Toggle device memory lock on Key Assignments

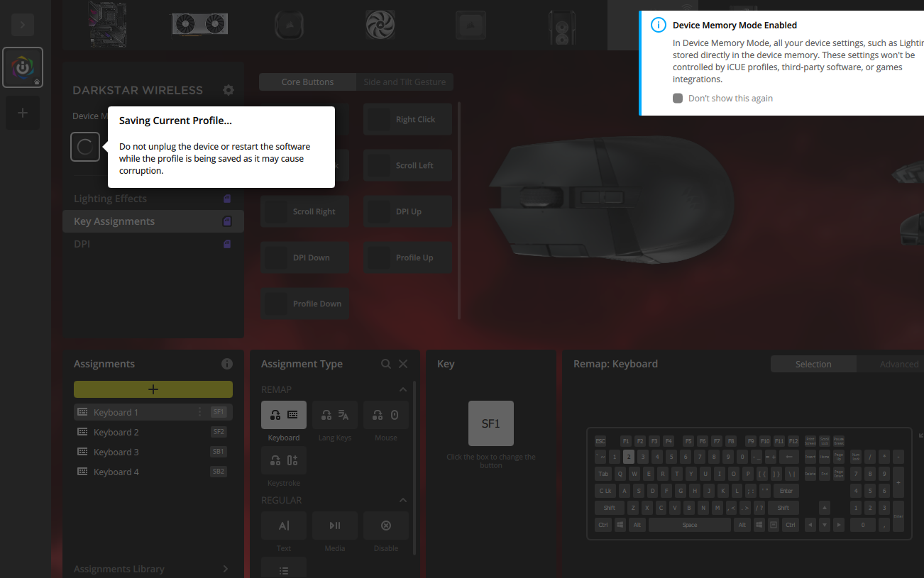[x=226, y=221]
